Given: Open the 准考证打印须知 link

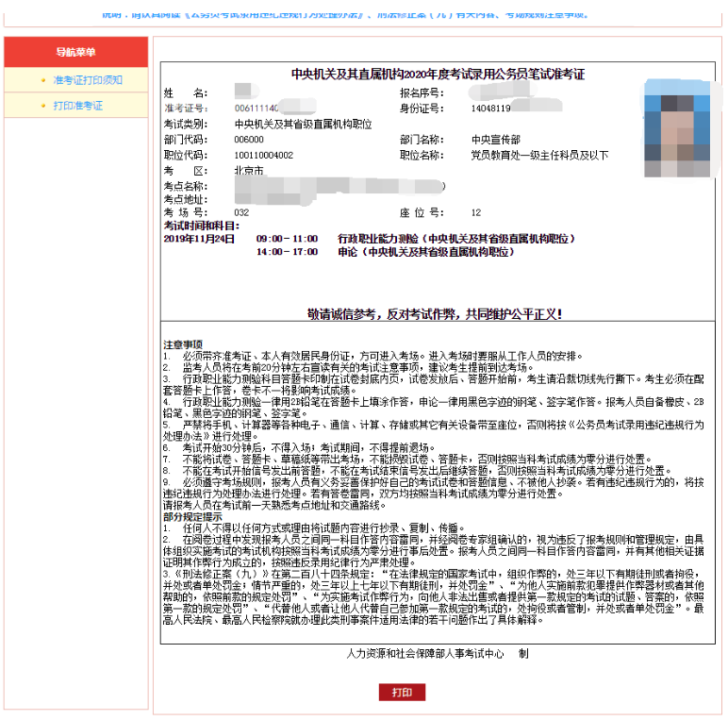Looking at the screenshot, I should [x=87, y=80].
